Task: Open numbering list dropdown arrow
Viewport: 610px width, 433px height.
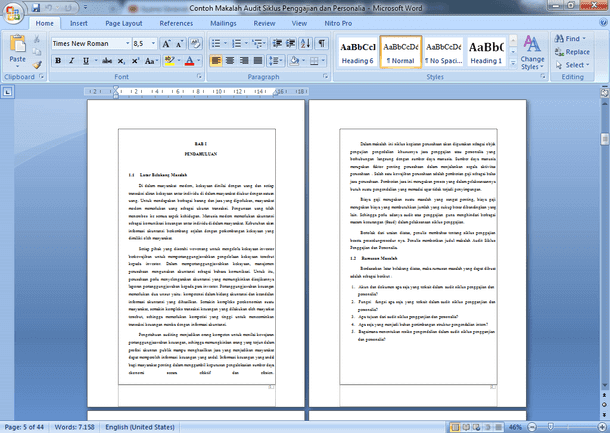Action: [x=246, y=43]
